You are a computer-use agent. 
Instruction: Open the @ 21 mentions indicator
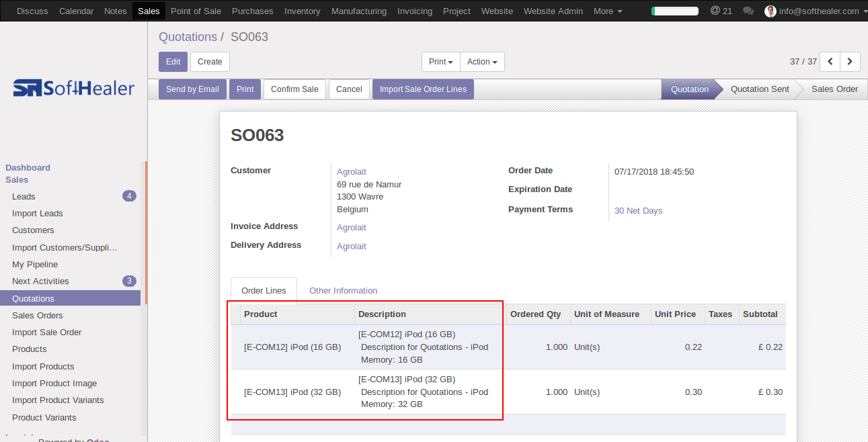721,11
